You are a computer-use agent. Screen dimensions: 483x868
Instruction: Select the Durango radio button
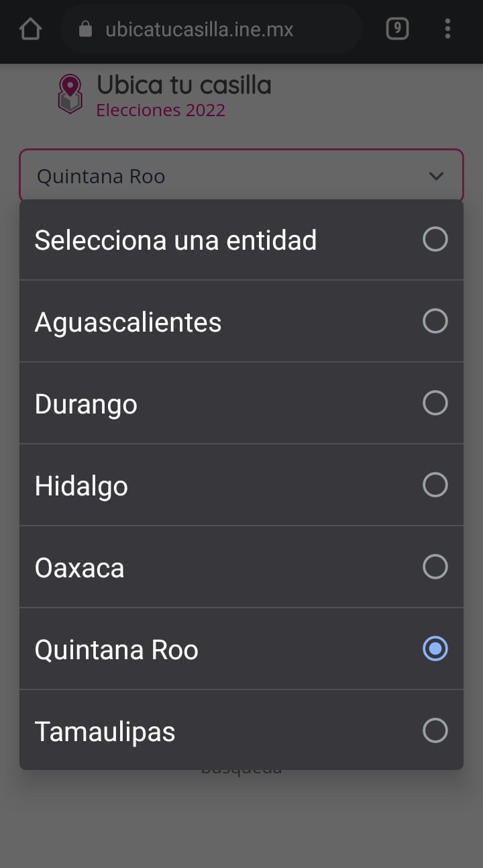[435, 403]
